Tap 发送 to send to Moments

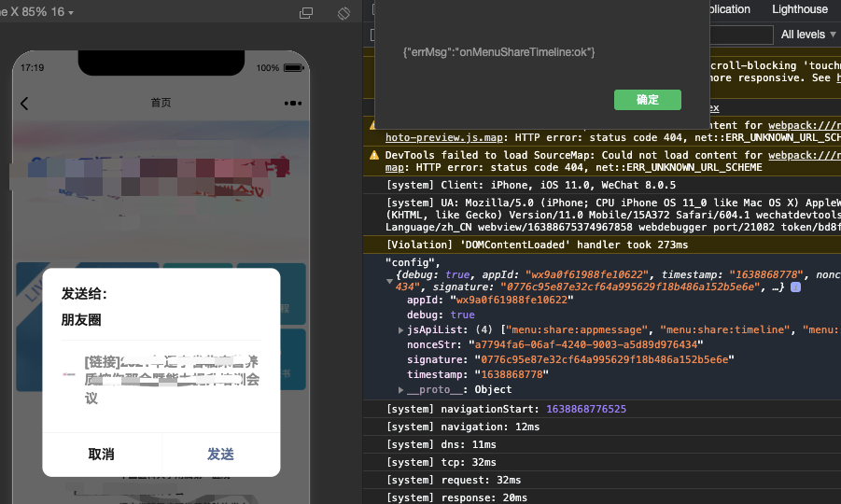[x=220, y=455]
